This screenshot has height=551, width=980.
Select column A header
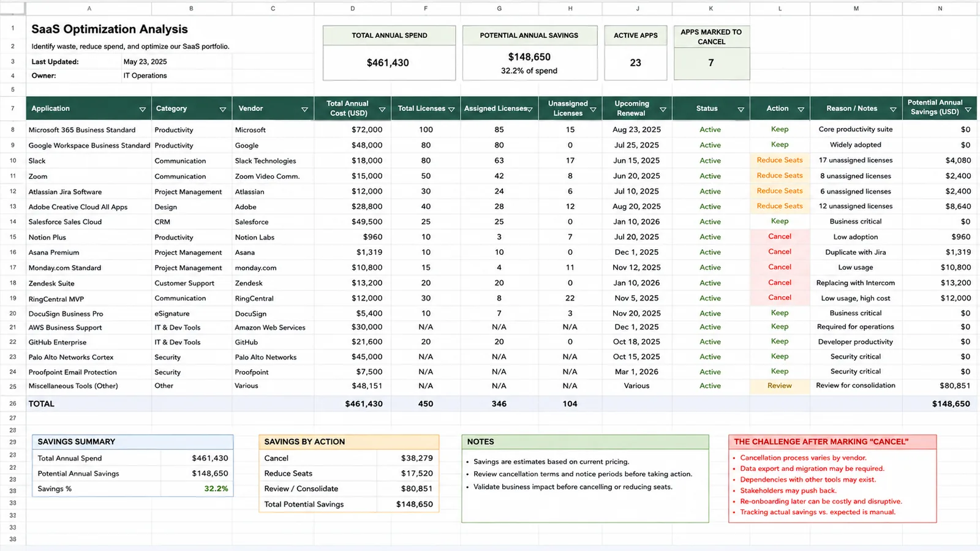click(x=89, y=9)
